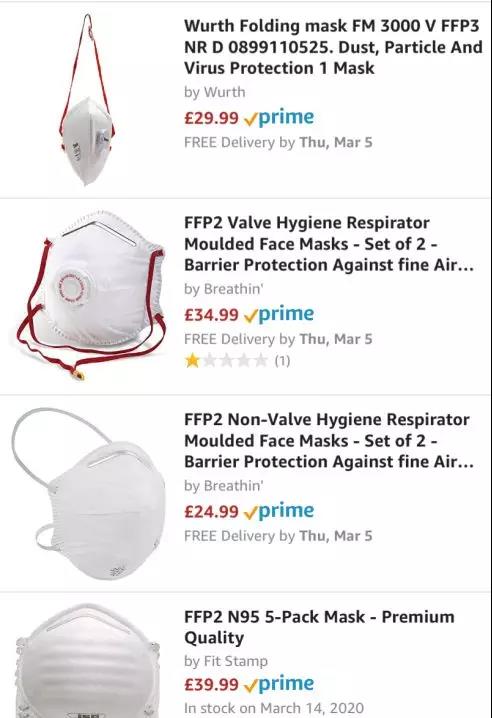
Task: Click the non-valve white mask product image
Action: (88, 494)
